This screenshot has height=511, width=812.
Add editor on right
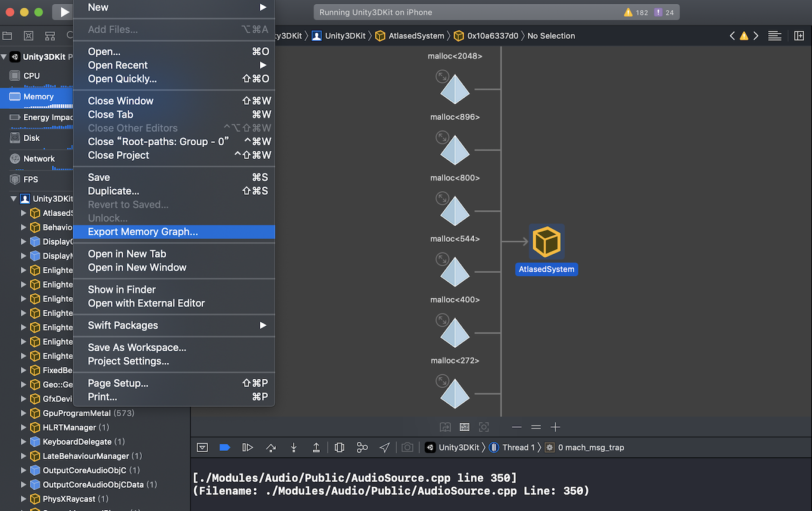799,36
